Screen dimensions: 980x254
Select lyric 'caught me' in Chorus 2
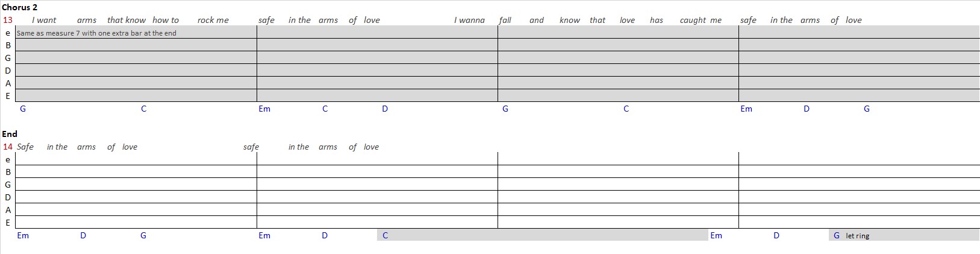click(x=701, y=20)
